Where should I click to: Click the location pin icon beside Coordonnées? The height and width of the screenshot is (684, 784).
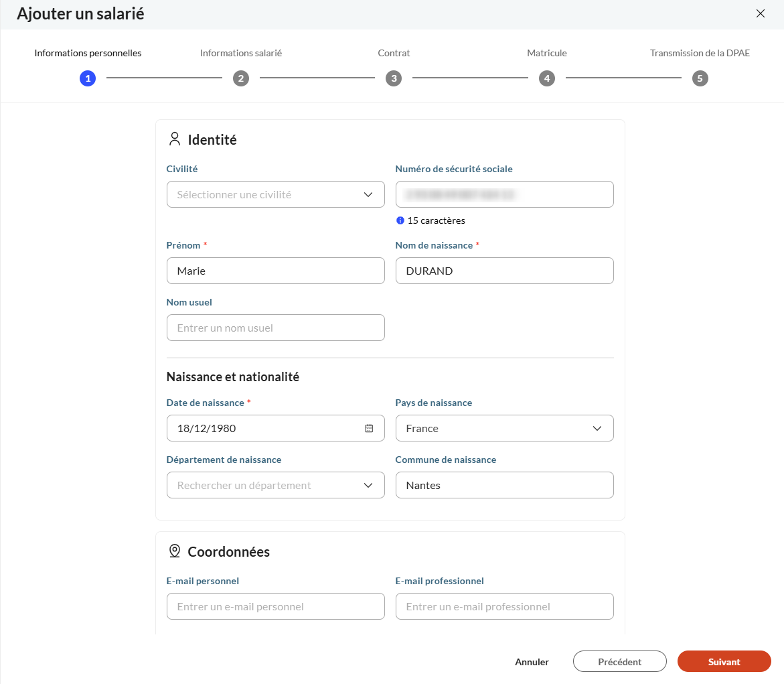click(175, 551)
